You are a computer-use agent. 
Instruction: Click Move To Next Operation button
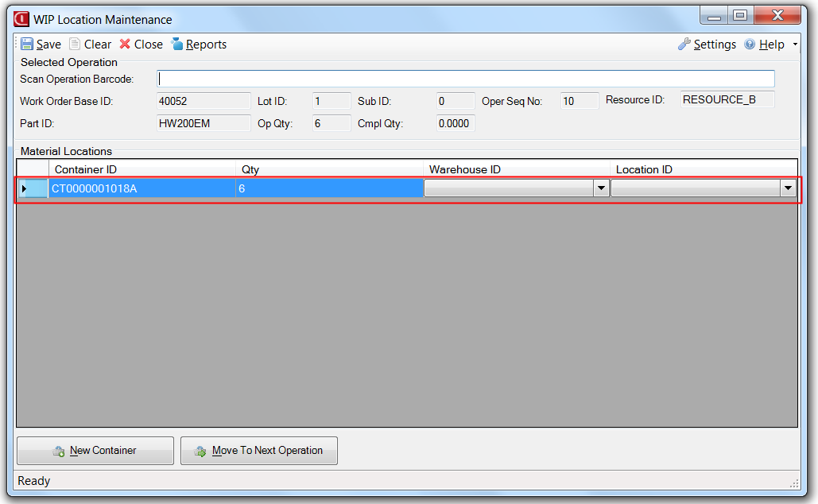[x=259, y=451]
